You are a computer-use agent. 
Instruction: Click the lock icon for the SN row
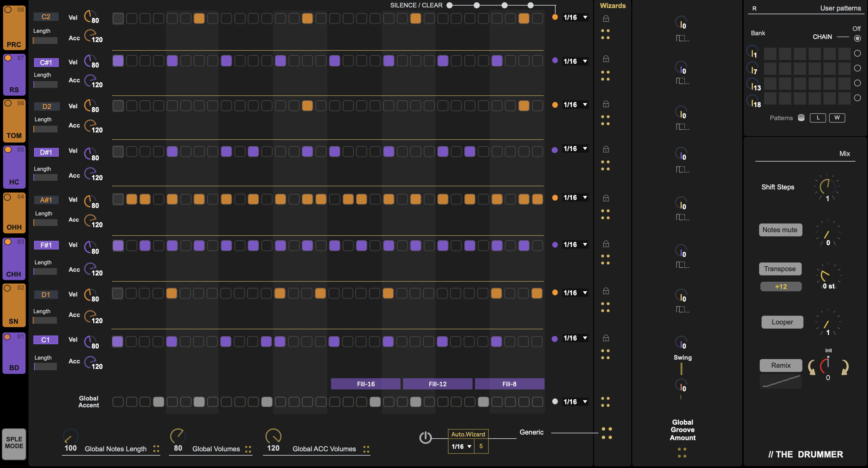coord(605,291)
